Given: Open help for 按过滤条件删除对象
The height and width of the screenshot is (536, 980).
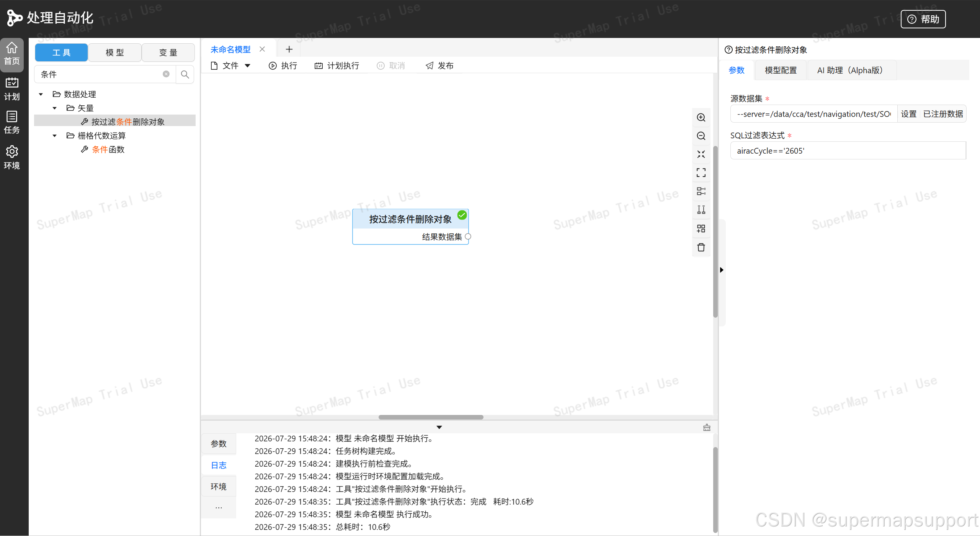Looking at the screenshot, I should [728, 50].
